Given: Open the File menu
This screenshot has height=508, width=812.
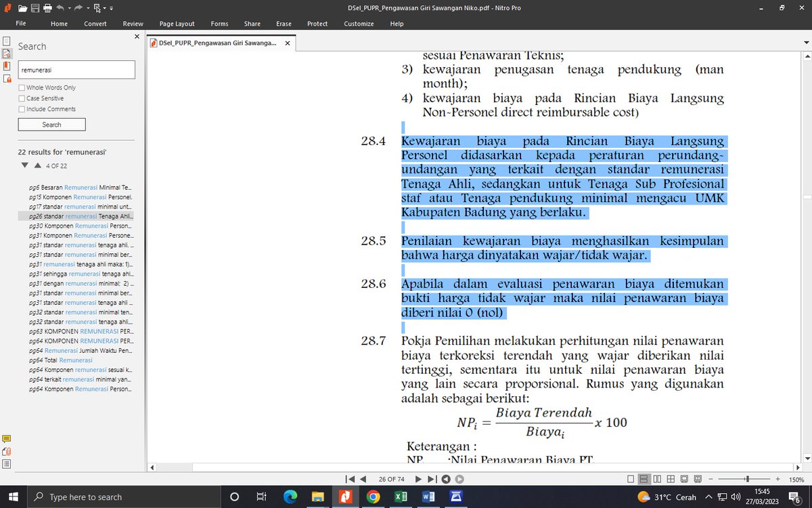Looking at the screenshot, I should 21,24.
